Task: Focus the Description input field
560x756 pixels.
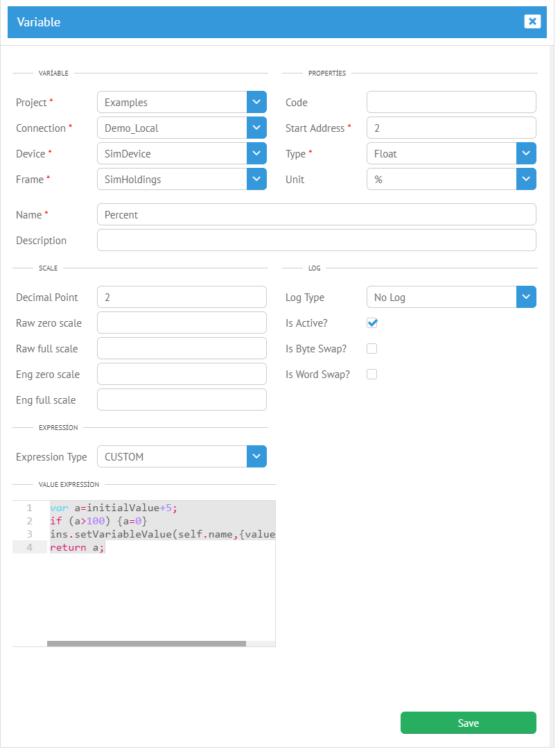Action: [317, 240]
